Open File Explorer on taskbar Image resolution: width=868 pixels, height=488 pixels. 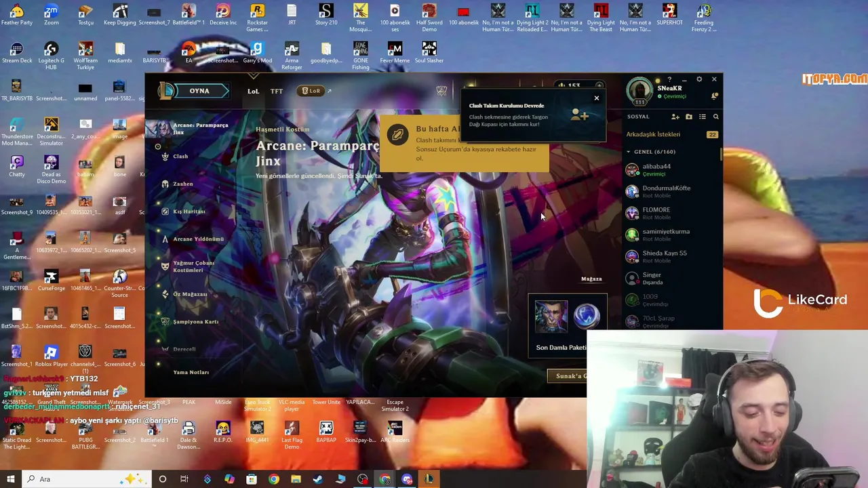296,479
